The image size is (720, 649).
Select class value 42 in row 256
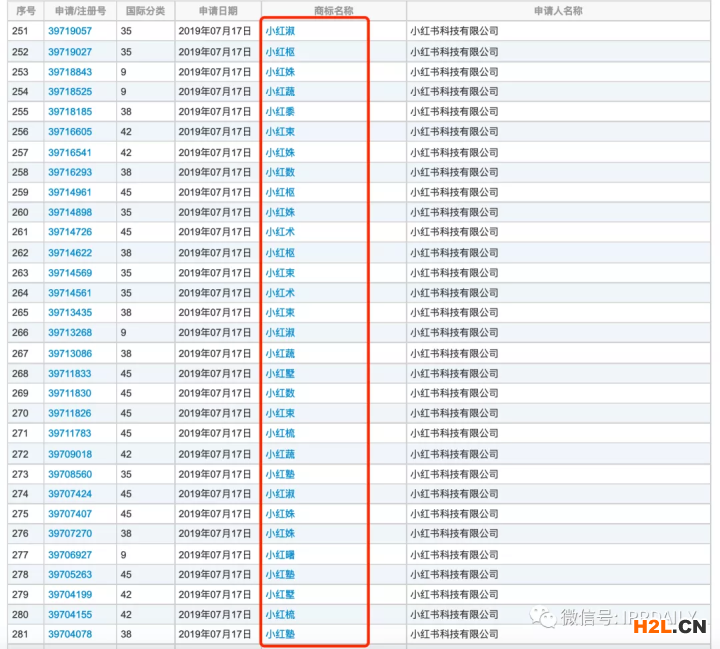click(x=126, y=132)
